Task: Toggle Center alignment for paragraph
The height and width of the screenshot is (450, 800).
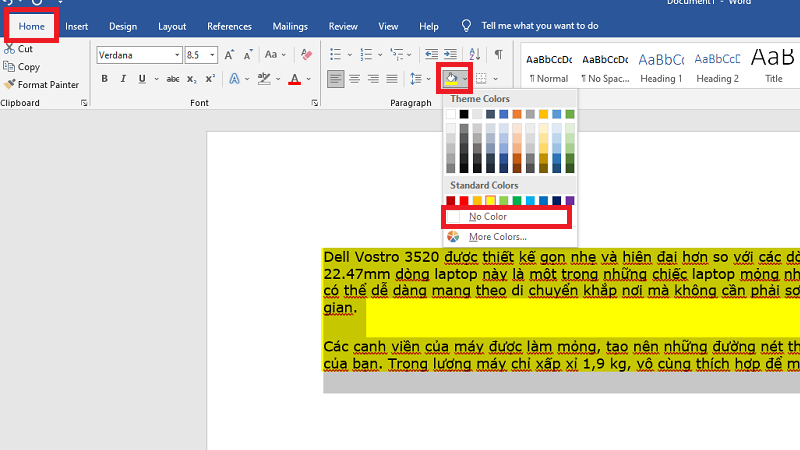Action: click(355, 79)
